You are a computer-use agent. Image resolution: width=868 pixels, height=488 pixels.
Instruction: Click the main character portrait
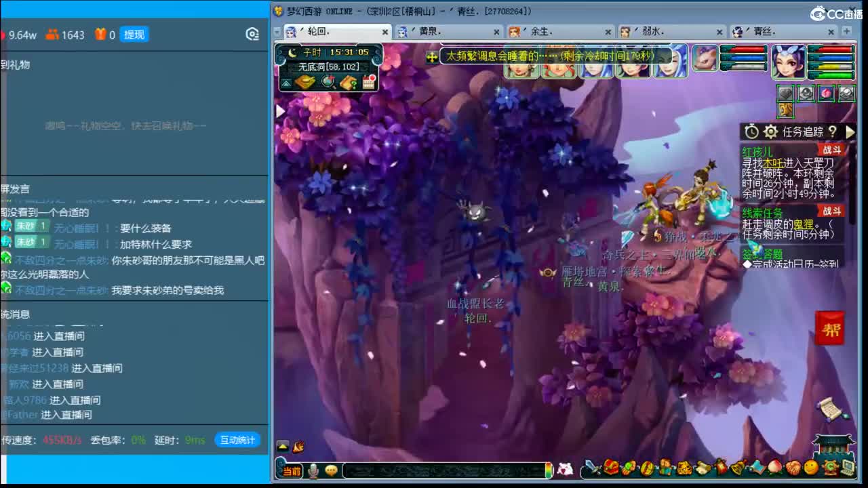[789, 61]
